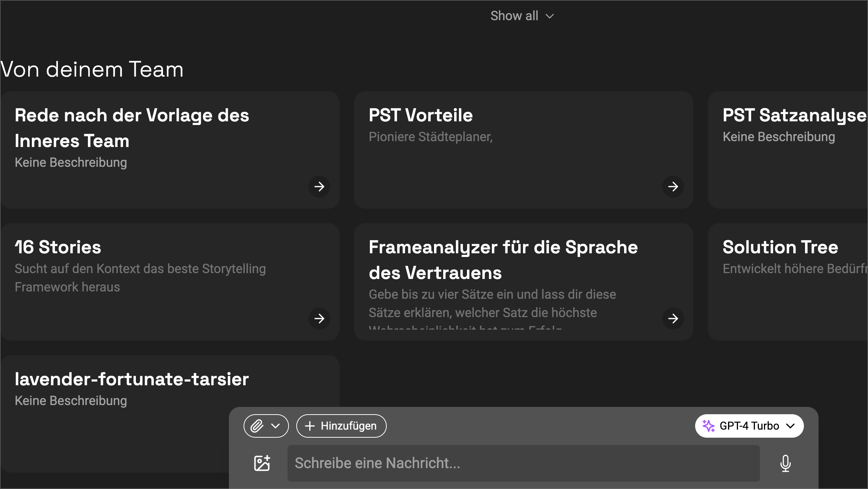Expand the Show all chevron
This screenshot has width=868, height=489.
pyautogui.click(x=550, y=16)
